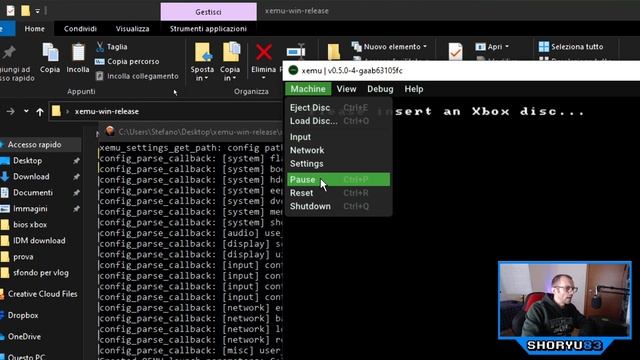Viewport: 640px width, 360px height.
Task: Open Documenti in the navigation pane
Action: [x=33, y=193]
